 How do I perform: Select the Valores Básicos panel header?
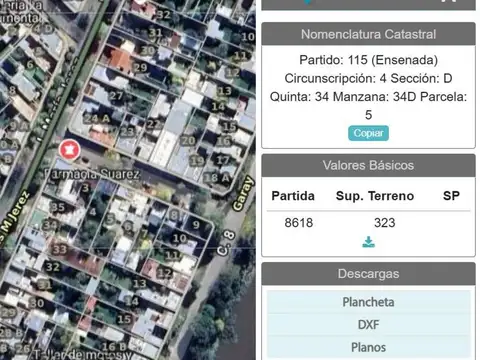point(368,165)
